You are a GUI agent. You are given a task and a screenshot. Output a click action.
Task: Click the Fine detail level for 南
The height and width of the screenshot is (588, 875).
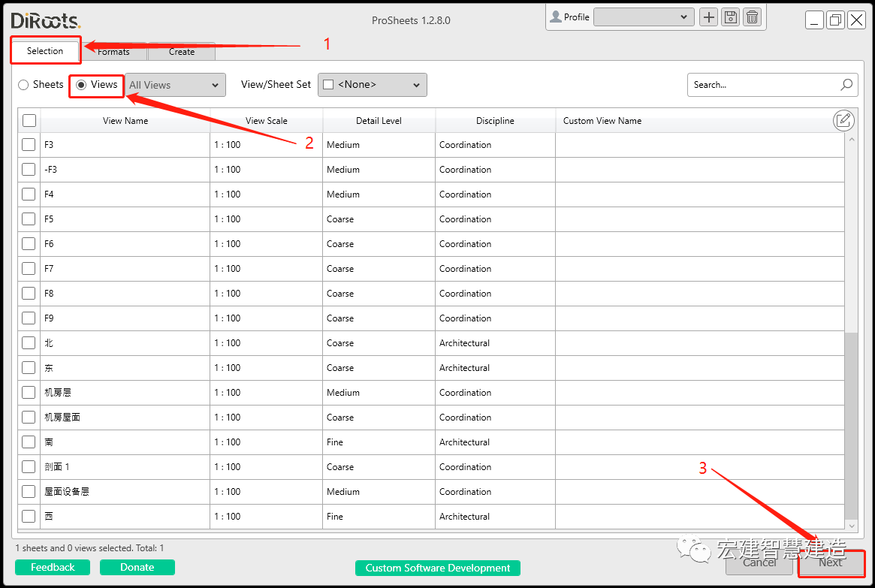[335, 442]
